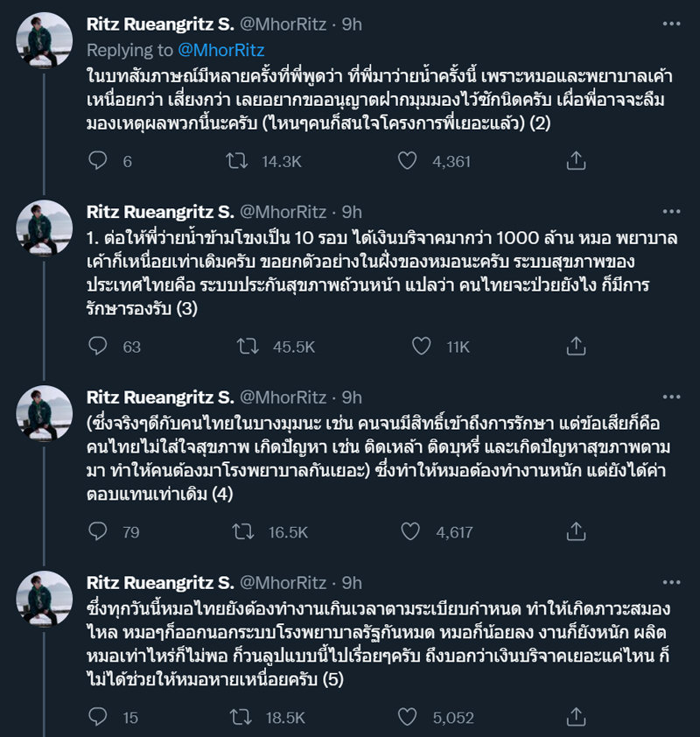Share the tweet ending with (3)
Image resolution: width=700 pixels, height=737 pixels.
click(x=576, y=347)
